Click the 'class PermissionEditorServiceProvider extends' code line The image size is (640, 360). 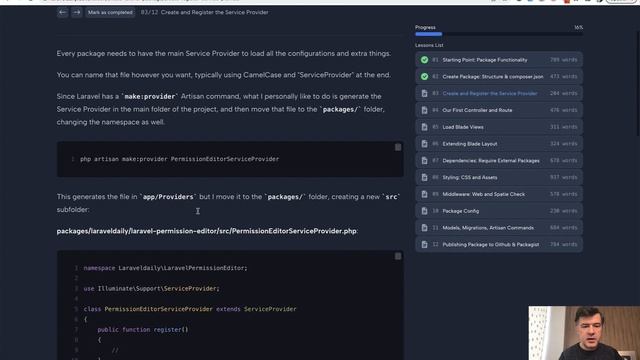pyautogui.click(x=190, y=309)
